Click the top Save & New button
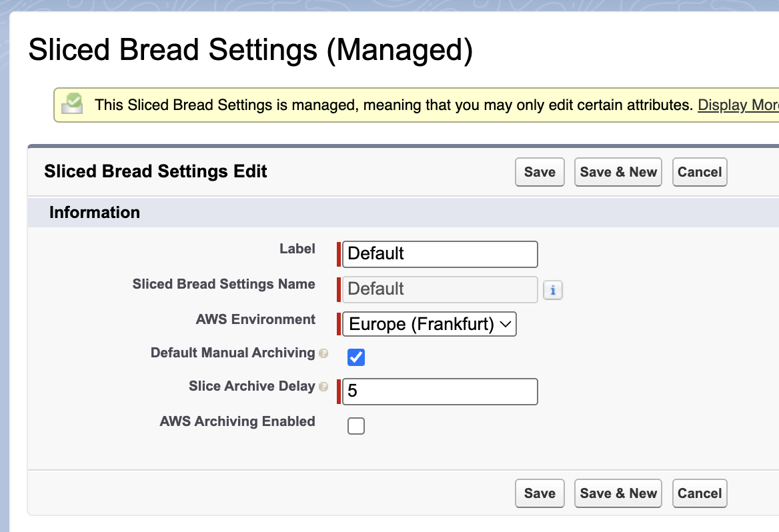The image size is (779, 532). pos(618,172)
